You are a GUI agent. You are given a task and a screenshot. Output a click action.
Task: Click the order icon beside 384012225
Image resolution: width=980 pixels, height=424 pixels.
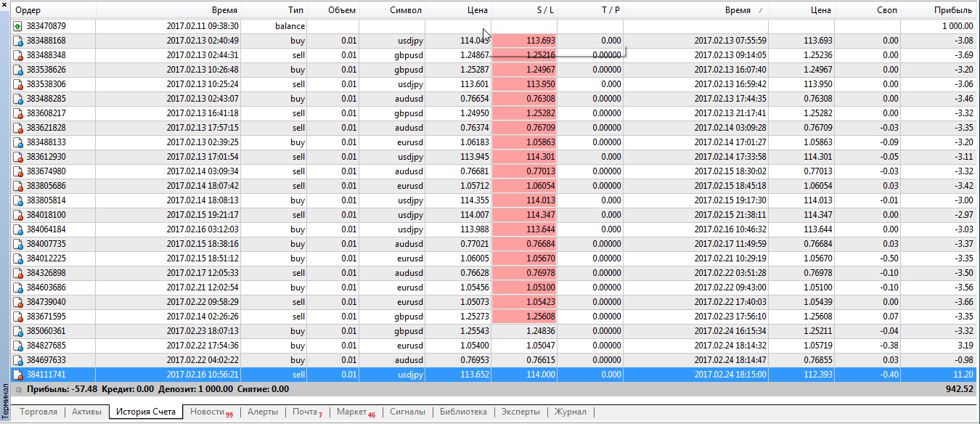[18, 258]
